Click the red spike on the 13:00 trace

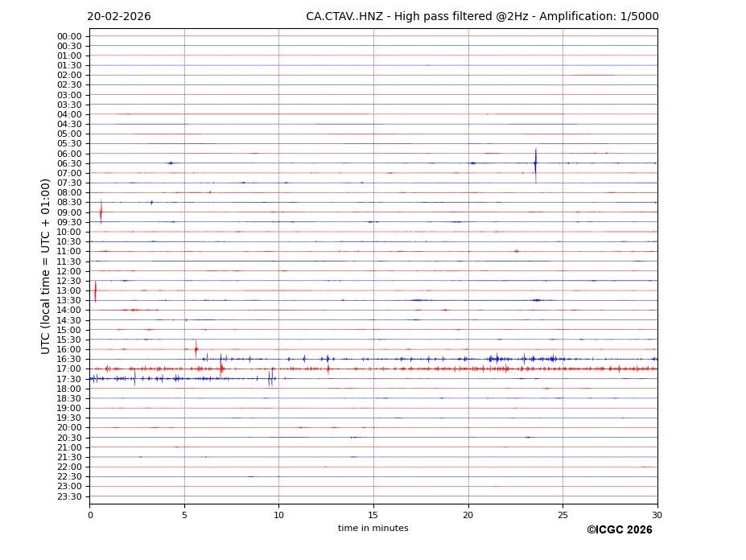pos(95,290)
